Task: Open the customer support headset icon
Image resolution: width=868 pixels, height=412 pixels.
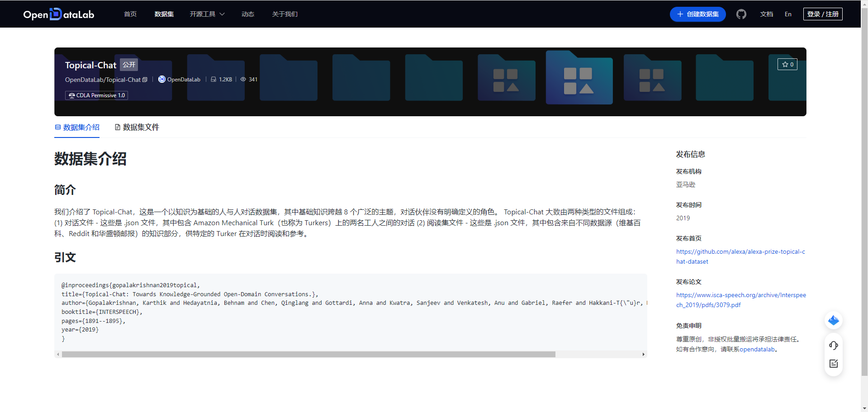Action: coord(833,346)
